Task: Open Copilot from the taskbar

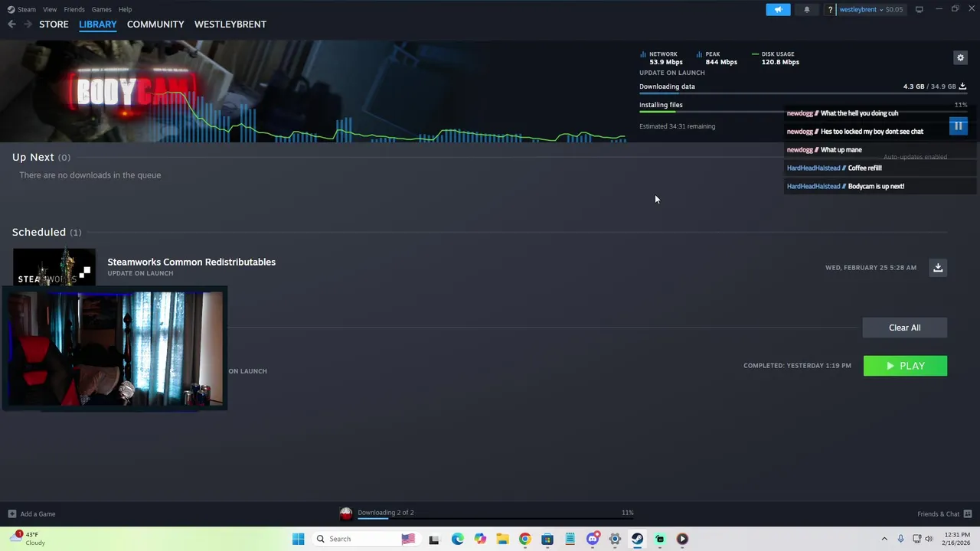Action: point(480,539)
